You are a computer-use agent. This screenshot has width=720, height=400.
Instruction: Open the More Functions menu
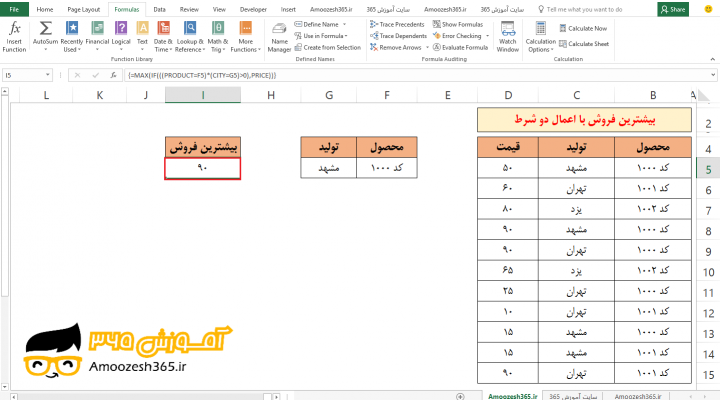pyautogui.click(x=246, y=37)
